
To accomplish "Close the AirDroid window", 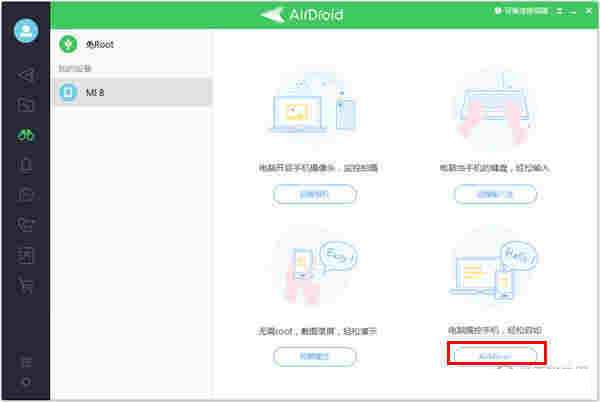I will point(589,11).
